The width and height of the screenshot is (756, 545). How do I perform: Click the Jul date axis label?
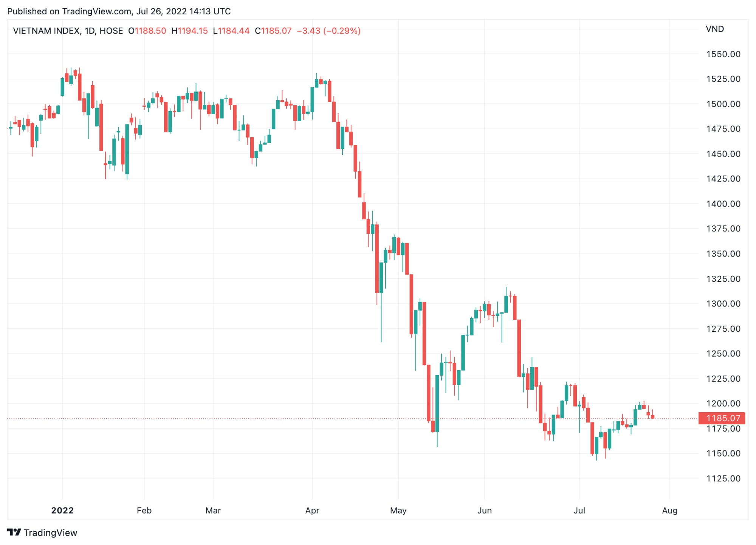pyautogui.click(x=579, y=511)
